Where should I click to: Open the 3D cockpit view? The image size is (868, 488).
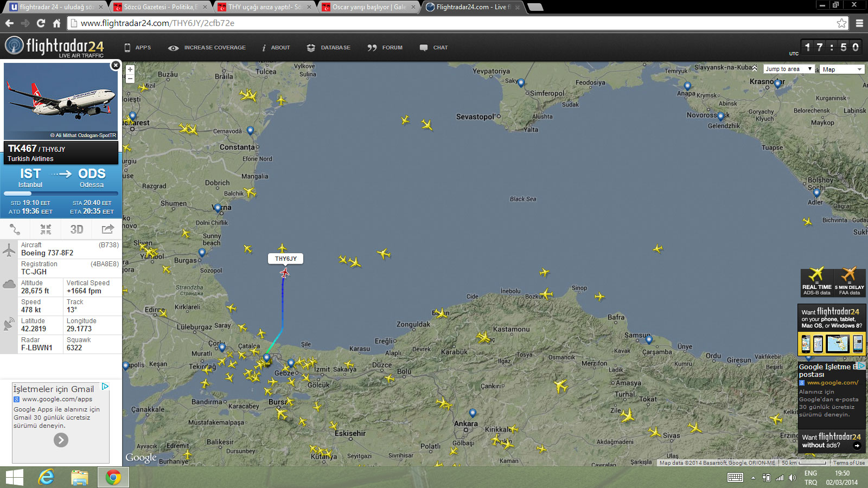76,229
